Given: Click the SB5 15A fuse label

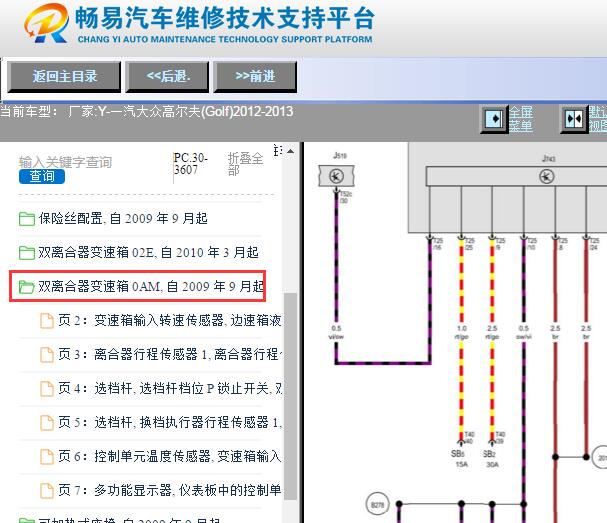Looking at the screenshot, I should (x=460, y=458).
